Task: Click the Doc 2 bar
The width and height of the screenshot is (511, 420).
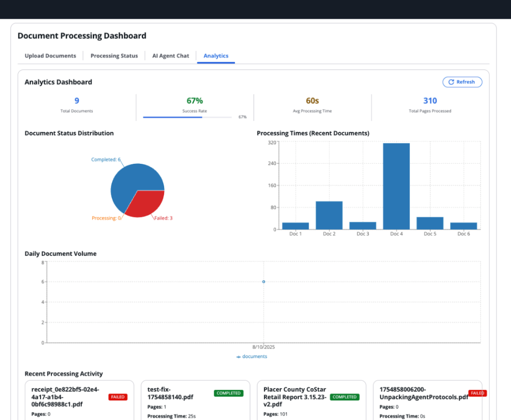Action: click(x=329, y=216)
